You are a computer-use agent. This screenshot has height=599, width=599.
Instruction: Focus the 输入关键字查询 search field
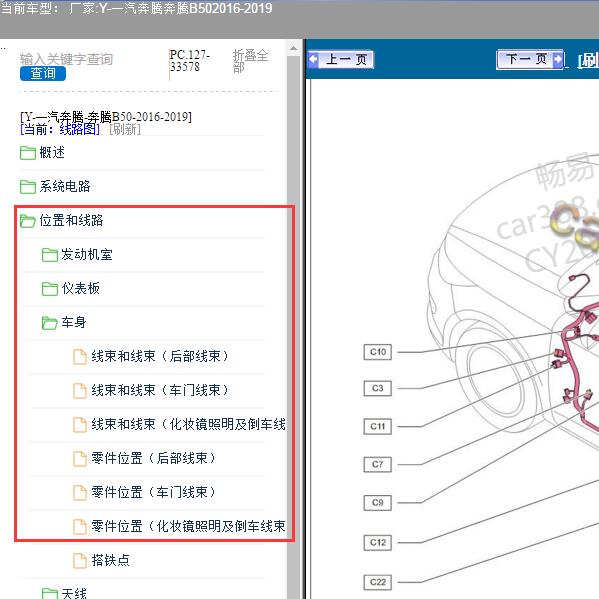pyautogui.click(x=66, y=59)
